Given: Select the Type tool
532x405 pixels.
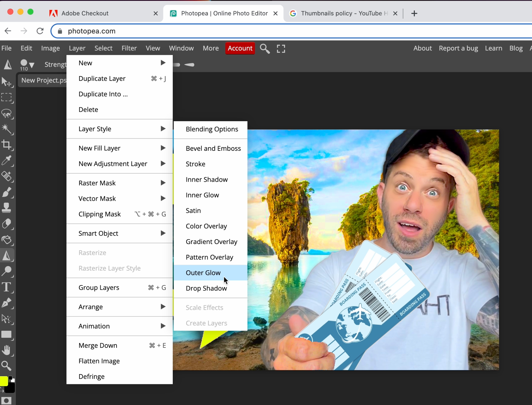Looking at the screenshot, I should (6, 287).
